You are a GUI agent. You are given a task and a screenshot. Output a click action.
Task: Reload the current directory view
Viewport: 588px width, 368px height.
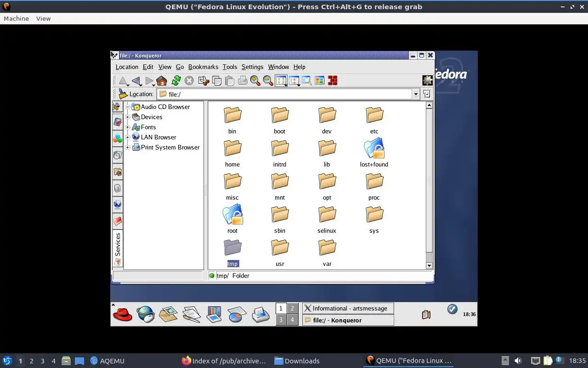click(176, 81)
